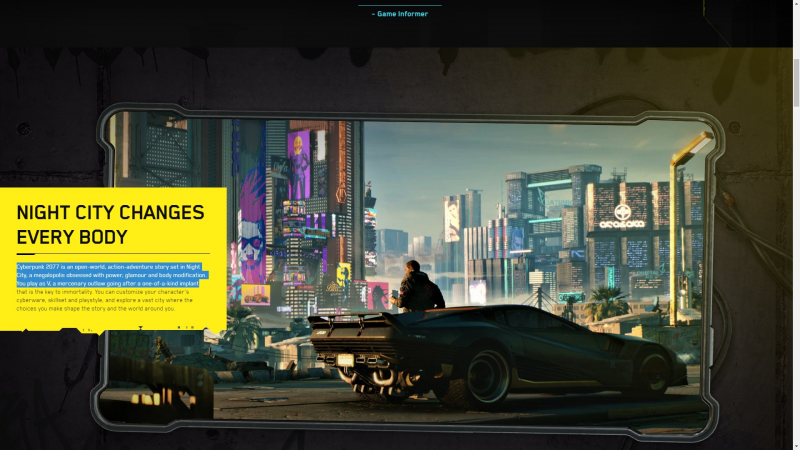The image size is (800, 450).
Task: Click the character sitting on the car
Action: tap(417, 287)
